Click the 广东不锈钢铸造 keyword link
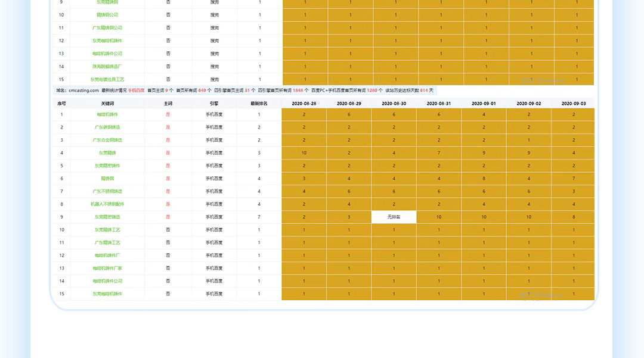This screenshot has width=644, height=358. pos(107,191)
